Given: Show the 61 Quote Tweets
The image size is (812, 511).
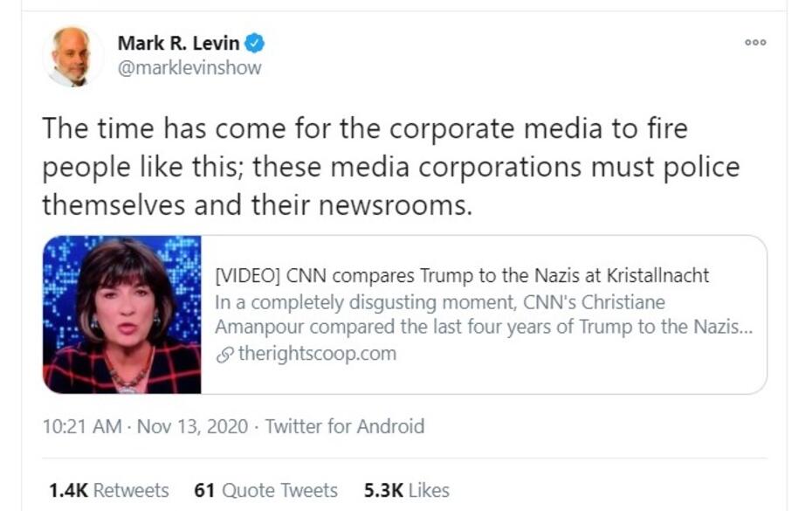Looking at the screenshot, I should 265,490.
